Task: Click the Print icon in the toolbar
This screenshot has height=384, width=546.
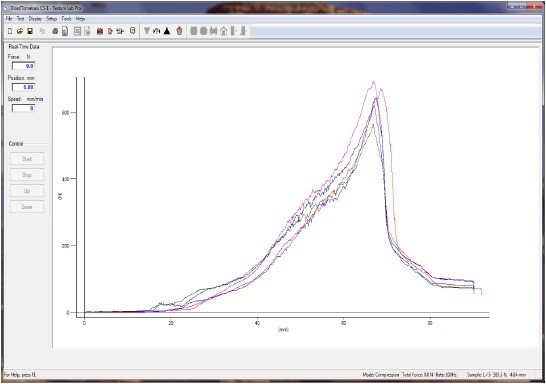Action: coord(55,31)
